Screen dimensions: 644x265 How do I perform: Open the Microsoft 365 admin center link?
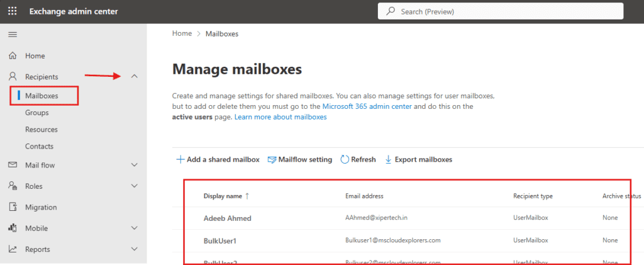(367, 107)
